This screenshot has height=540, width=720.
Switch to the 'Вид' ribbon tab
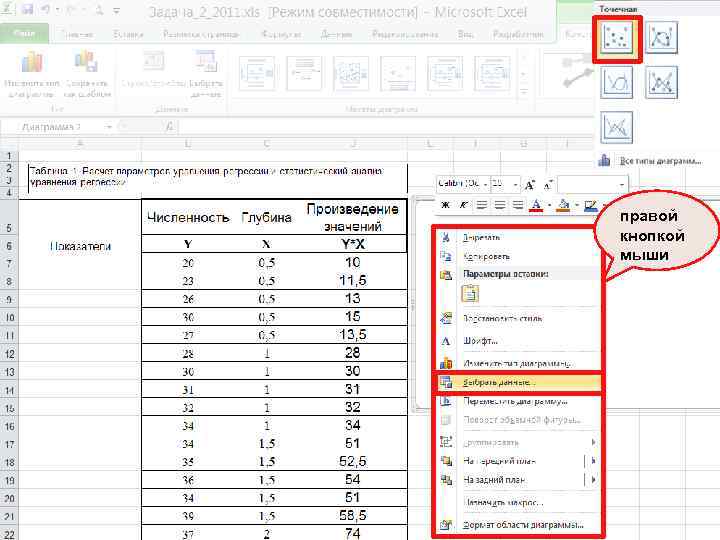pos(465,34)
